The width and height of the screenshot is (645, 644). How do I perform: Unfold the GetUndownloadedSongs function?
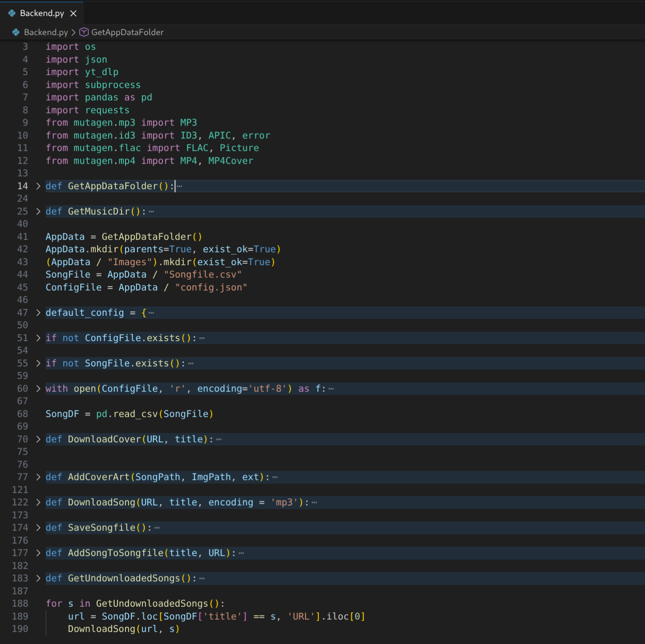click(38, 578)
